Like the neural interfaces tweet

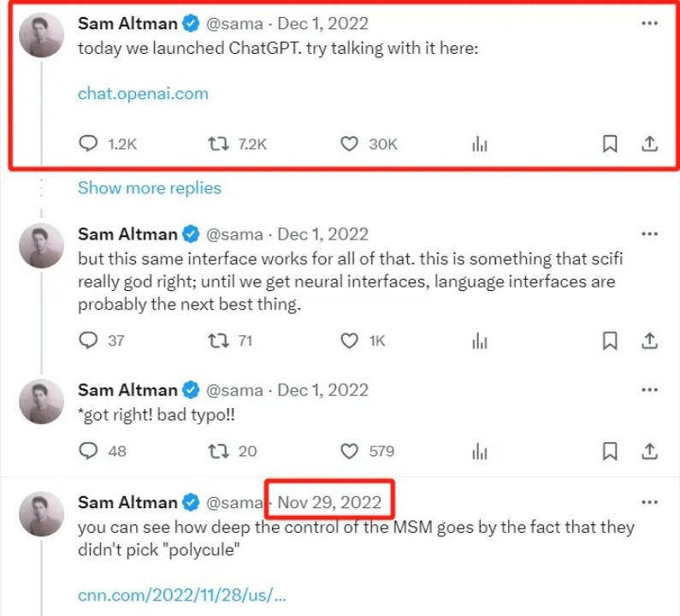tap(349, 341)
